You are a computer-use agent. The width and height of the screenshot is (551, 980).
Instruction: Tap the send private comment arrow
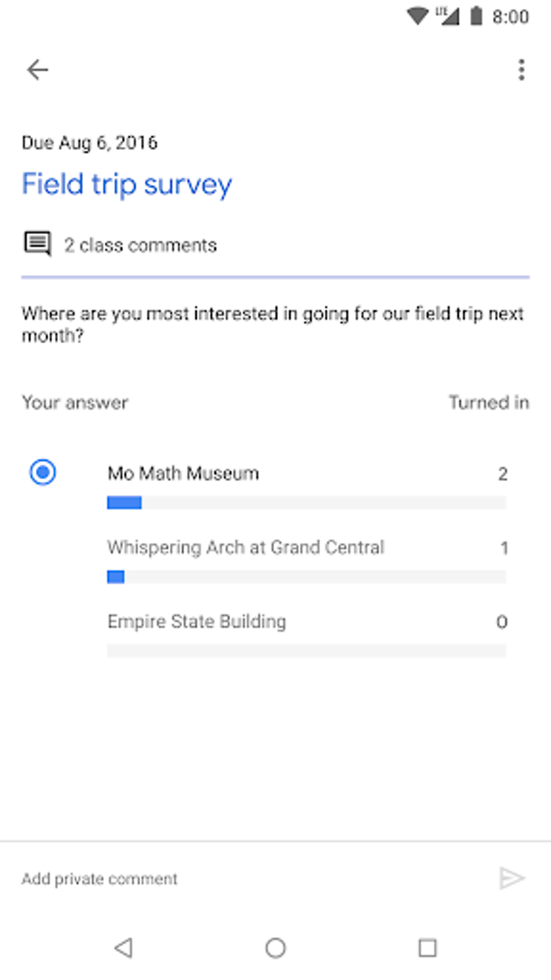(x=511, y=878)
